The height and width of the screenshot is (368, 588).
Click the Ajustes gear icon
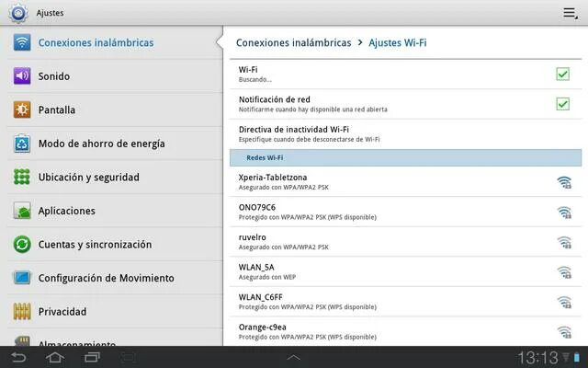[18, 13]
